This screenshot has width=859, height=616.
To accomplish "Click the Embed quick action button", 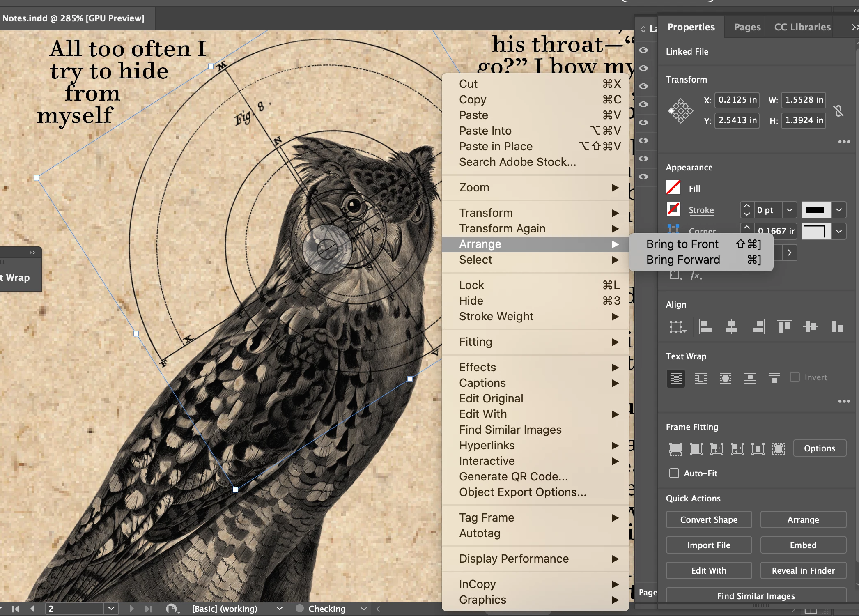I will pos(803,545).
